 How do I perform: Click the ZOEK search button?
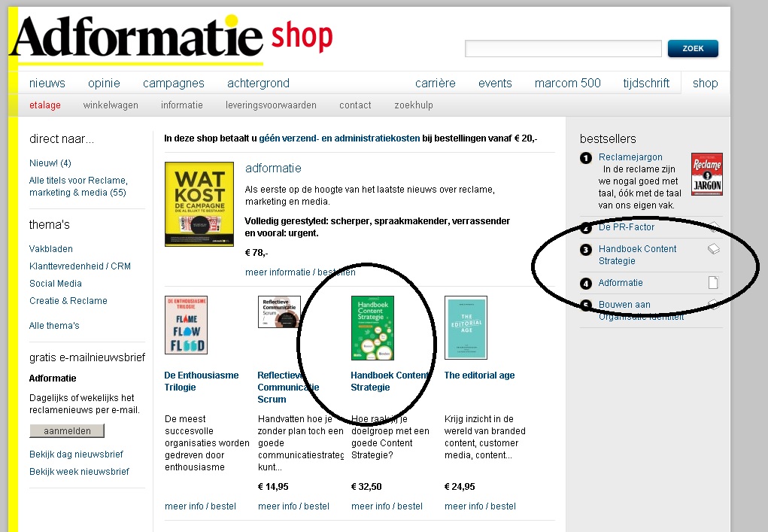(693, 48)
